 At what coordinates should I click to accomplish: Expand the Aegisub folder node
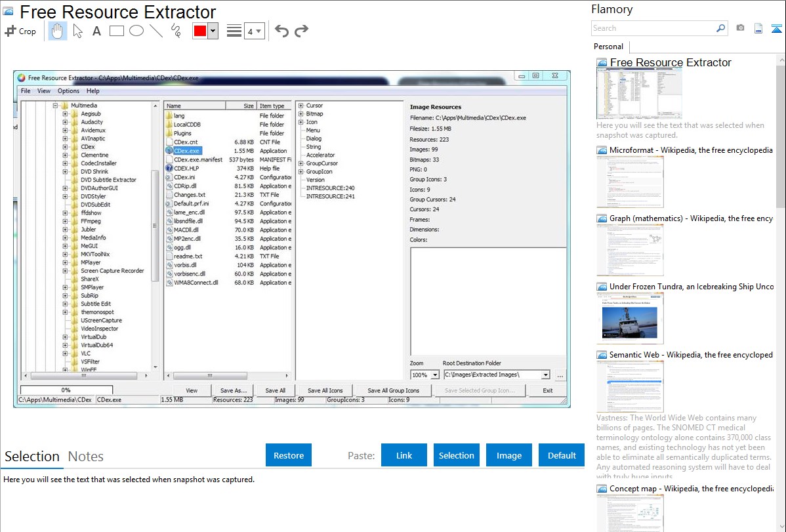(x=65, y=114)
